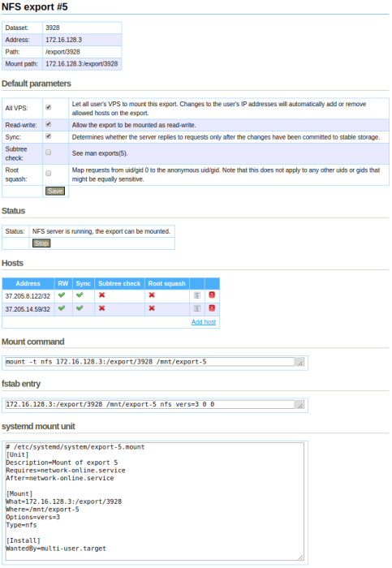
Task: Uncheck the All VPS checkbox
Action: tap(48, 108)
